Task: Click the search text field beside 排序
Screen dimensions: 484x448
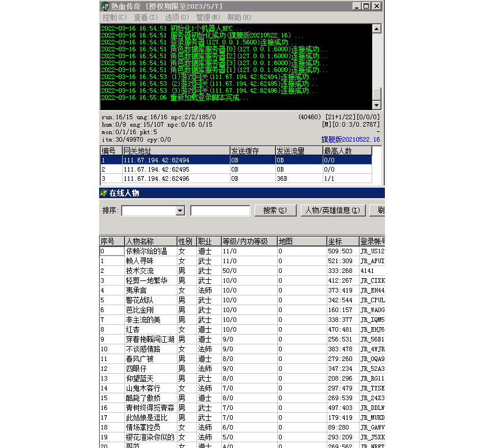Action: pyautogui.click(x=220, y=211)
